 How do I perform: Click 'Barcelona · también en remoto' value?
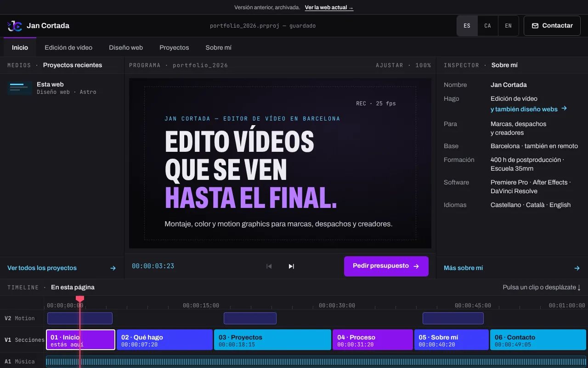534,146
